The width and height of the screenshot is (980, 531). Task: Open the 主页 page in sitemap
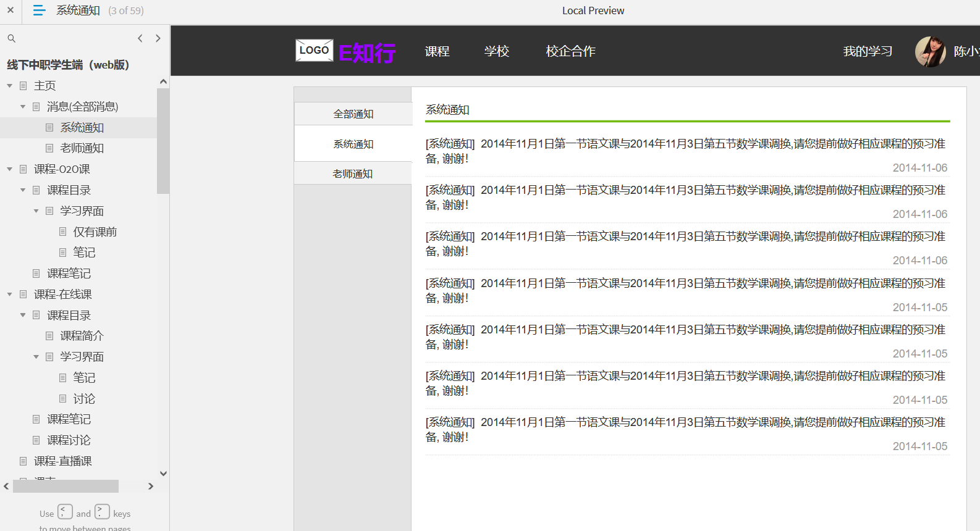(45, 86)
